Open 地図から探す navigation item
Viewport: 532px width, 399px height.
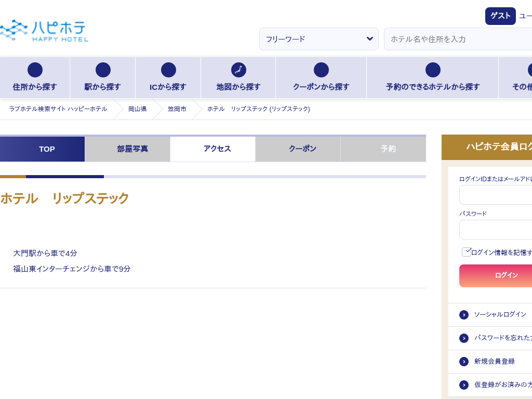[238, 78]
